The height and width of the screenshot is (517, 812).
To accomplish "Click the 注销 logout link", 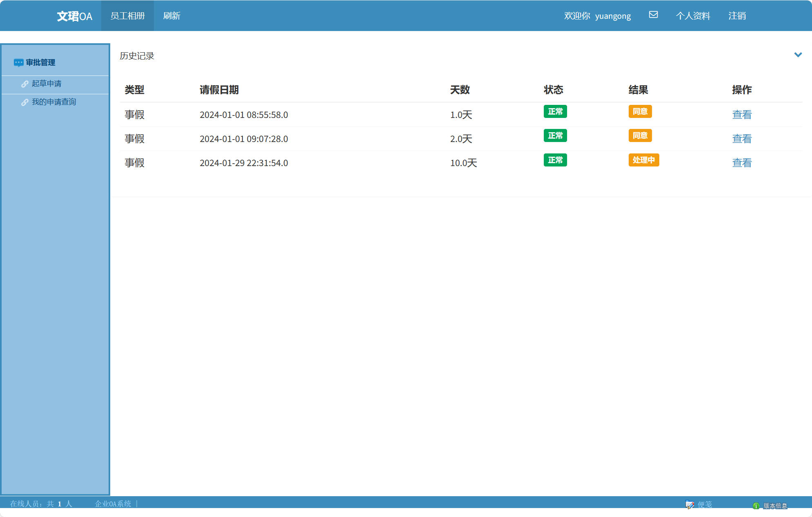I will point(737,16).
